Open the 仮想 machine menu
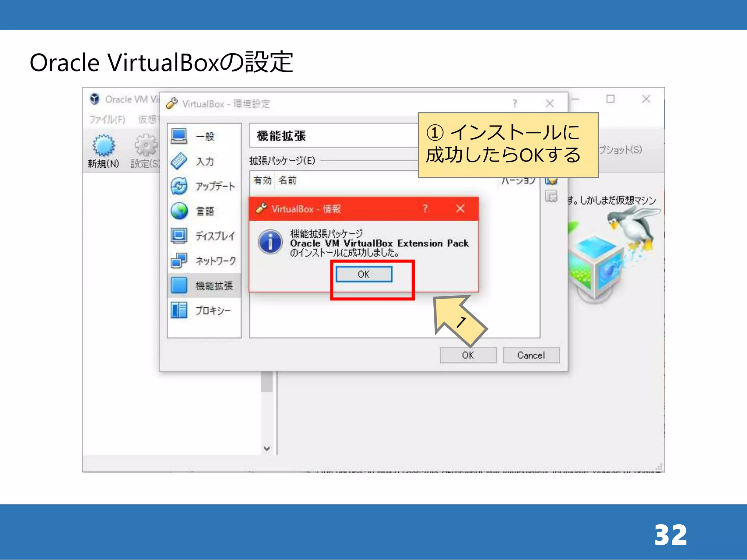 [148, 119]
